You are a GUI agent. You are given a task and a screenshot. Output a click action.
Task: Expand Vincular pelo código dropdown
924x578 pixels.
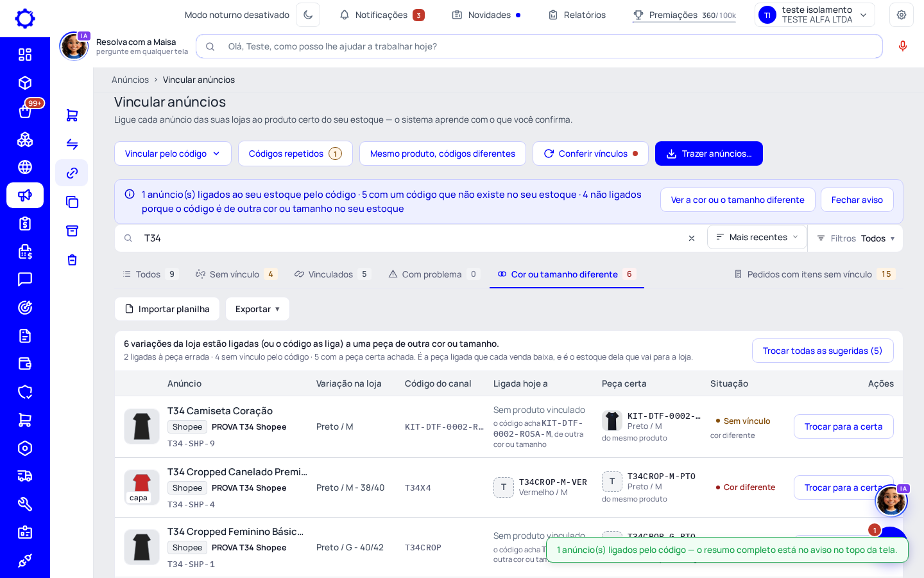pyautogui.click(x=173, y=153)
